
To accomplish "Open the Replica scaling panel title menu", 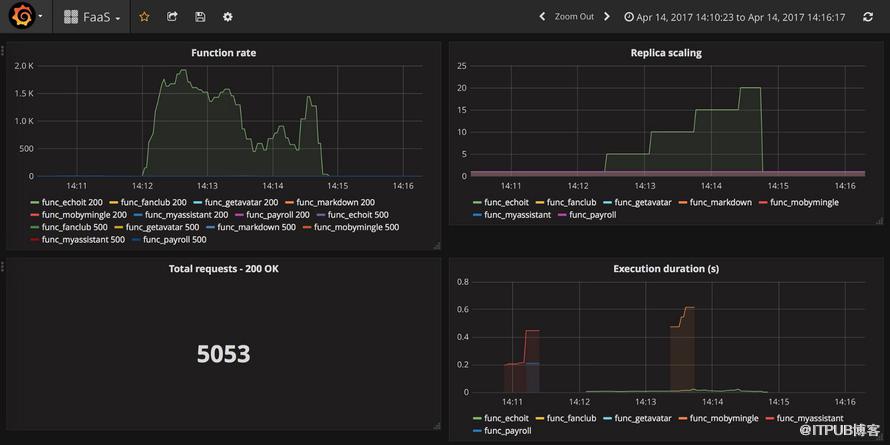I will coord(666,53).
